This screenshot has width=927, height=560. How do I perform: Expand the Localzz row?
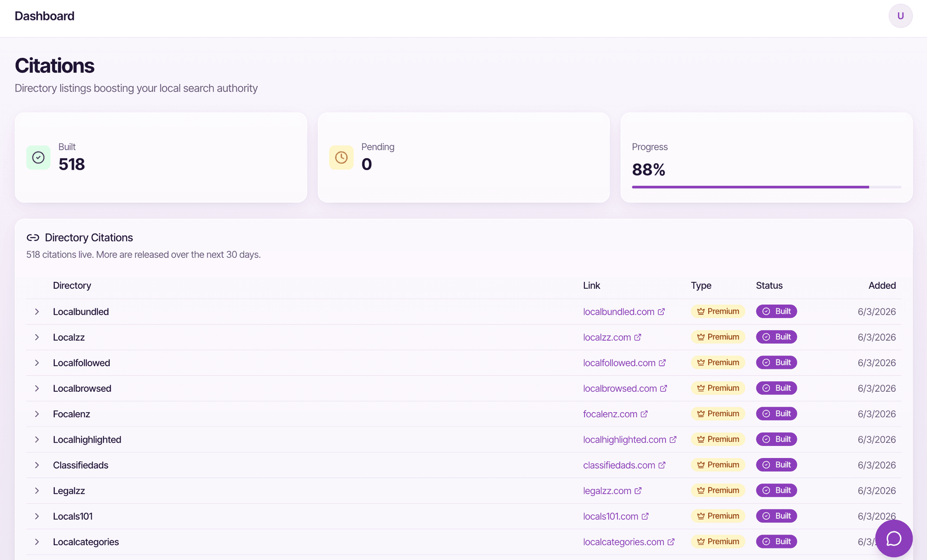pyautogui.click(x=37, y=337)
